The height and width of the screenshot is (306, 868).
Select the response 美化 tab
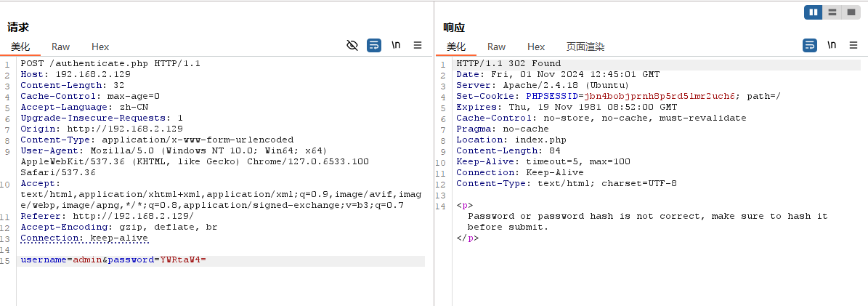click(456, 47)
